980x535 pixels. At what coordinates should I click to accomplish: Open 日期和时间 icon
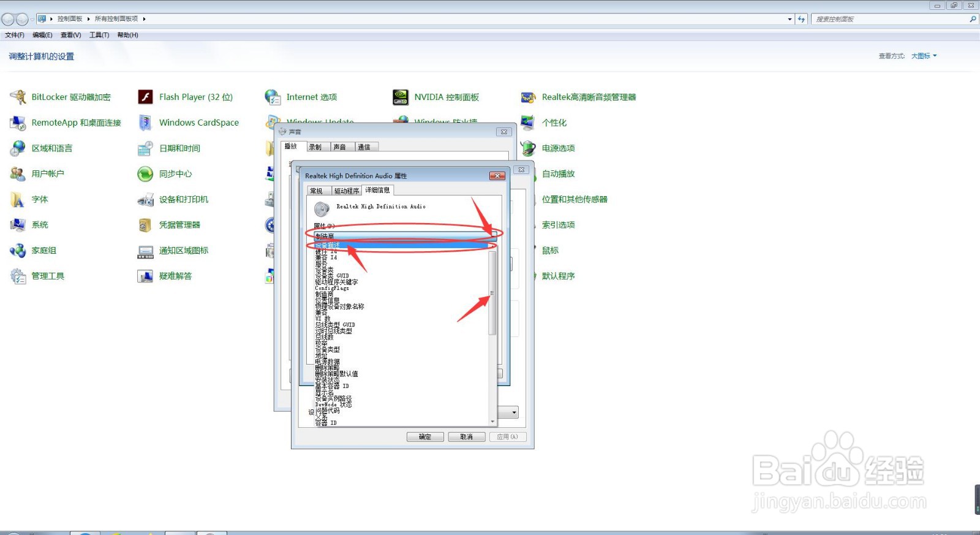pyautogui.click(x=145, y=148)
